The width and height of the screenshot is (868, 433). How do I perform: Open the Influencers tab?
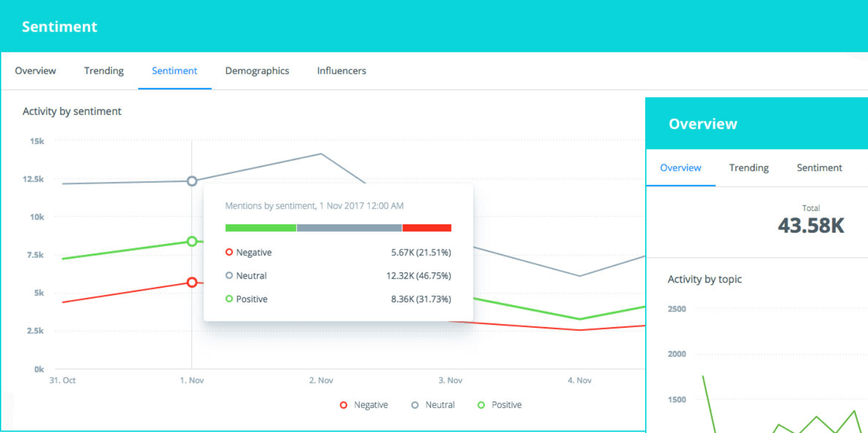341,71
